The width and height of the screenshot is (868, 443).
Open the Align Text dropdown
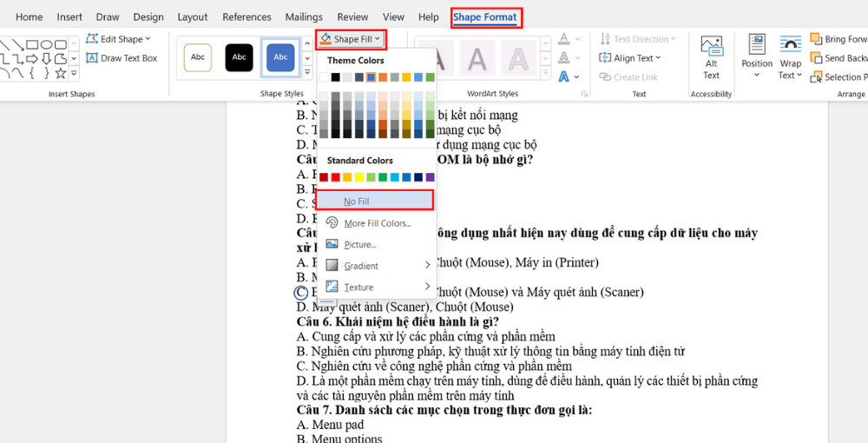630,58
